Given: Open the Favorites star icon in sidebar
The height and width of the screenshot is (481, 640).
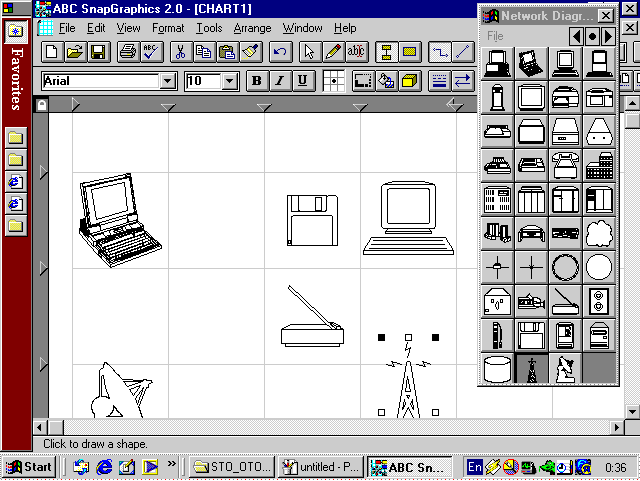Looking at the screenshot, I should [x=16, y=31].
